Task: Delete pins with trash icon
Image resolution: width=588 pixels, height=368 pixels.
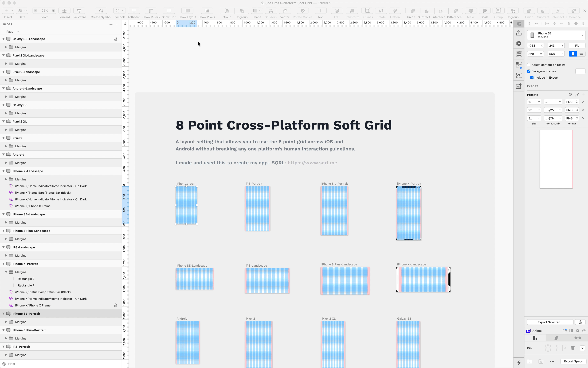Action: 573,348
